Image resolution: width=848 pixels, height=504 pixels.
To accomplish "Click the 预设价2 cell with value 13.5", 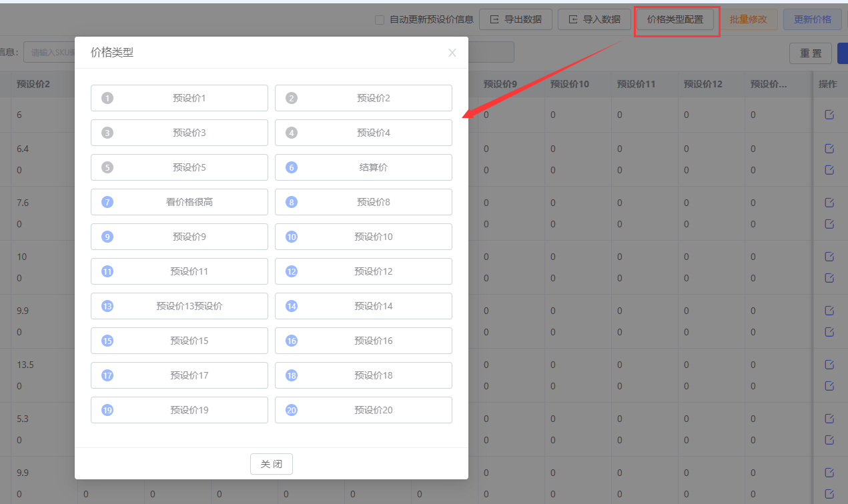I will tap(25, 365).
